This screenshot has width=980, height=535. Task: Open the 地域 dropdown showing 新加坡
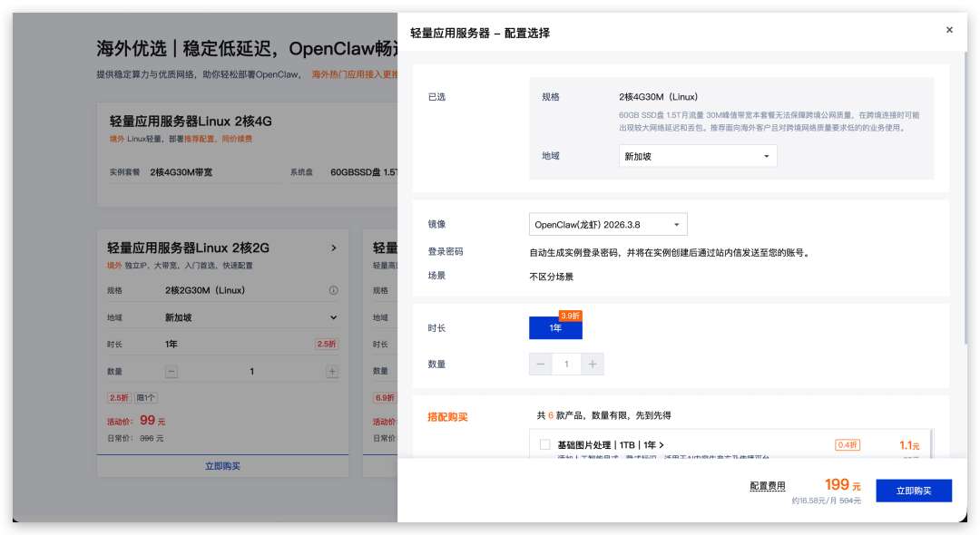coord(697,155)
